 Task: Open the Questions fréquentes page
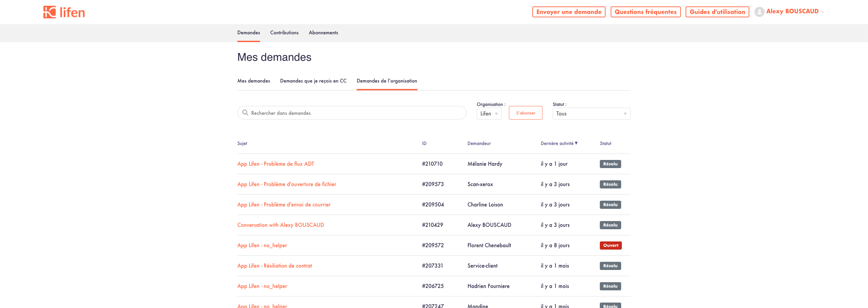[x=645, y=12]
